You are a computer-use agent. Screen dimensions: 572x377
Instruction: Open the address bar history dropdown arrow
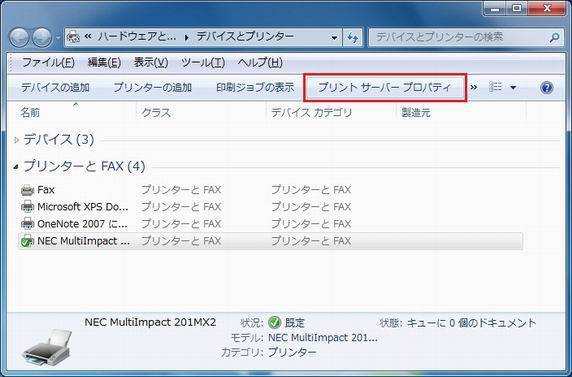click(334, 38)
